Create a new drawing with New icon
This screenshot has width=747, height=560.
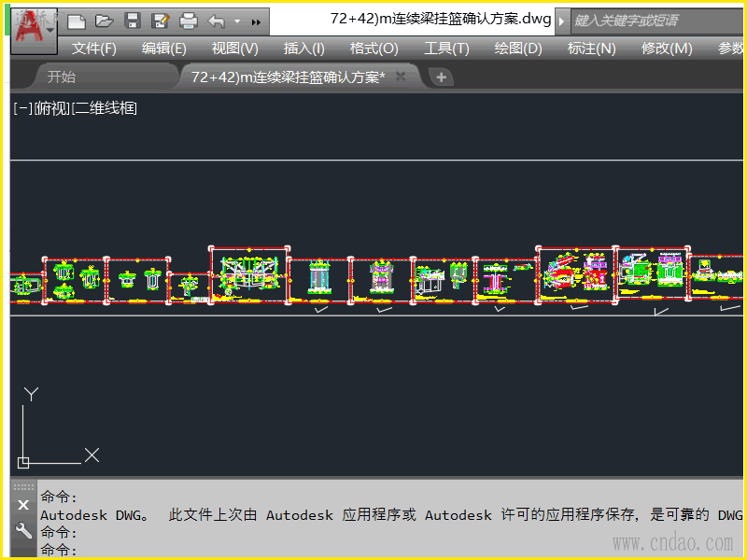pyautogui.click(x=77, y=21)
